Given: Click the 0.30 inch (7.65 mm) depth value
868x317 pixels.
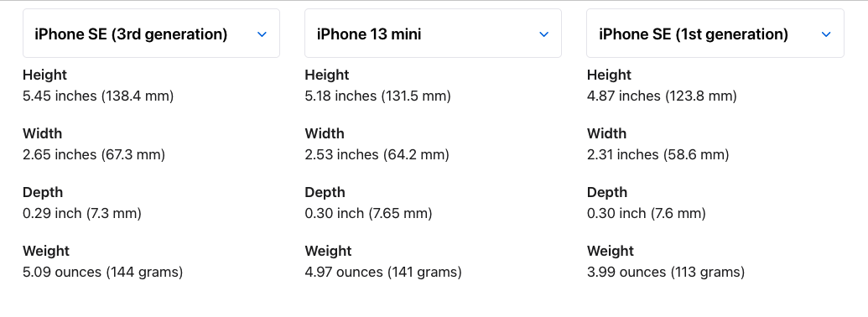Looking at the screenshot, I should pos(368,214).
